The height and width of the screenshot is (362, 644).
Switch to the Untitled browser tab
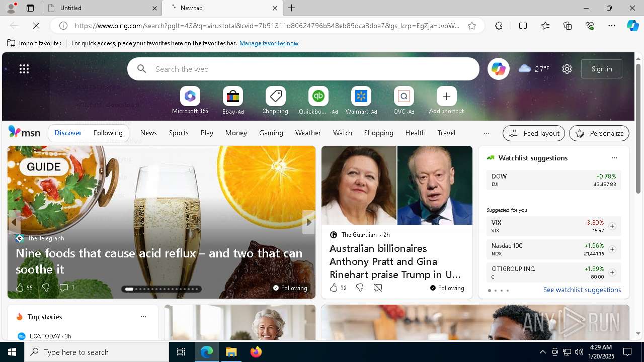[x=102, y=8]
